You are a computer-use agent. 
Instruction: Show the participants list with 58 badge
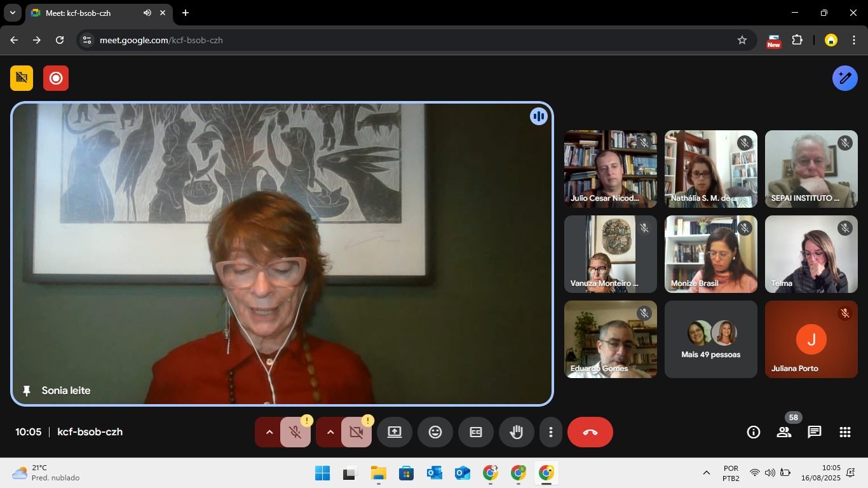click(x=783, y=432)
